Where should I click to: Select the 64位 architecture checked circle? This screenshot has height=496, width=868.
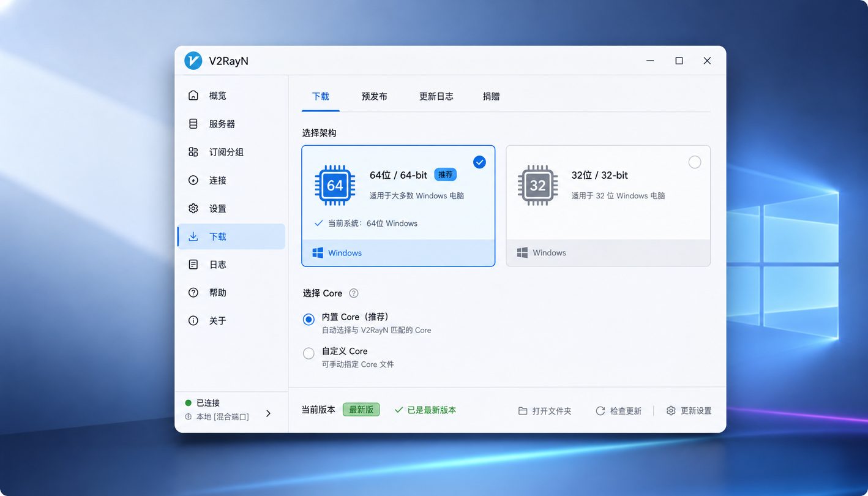pyautogui.click(x=480, y=162)
